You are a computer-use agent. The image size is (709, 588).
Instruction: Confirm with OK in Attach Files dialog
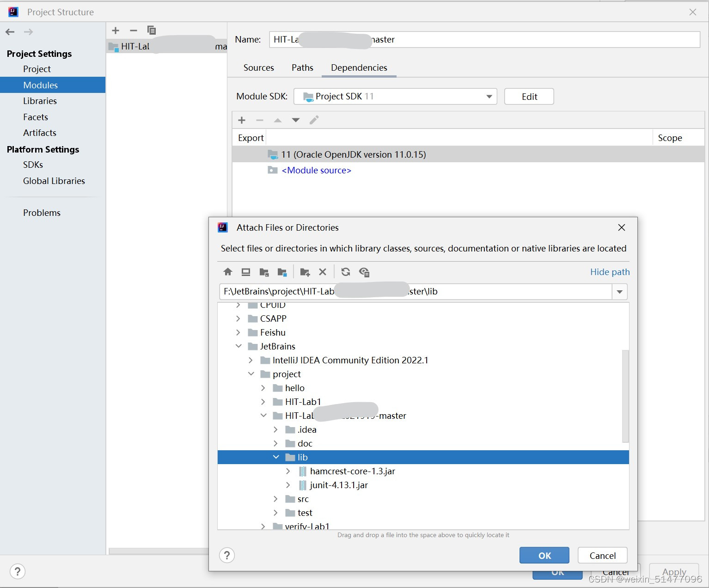point(544,555)
